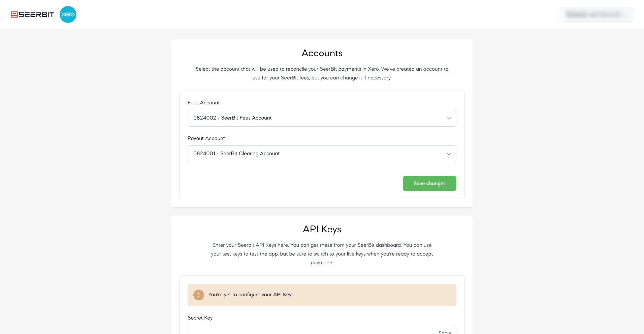644x334 pixels.
Task: Click the Fees Account field label
Action: click(203, 103)
